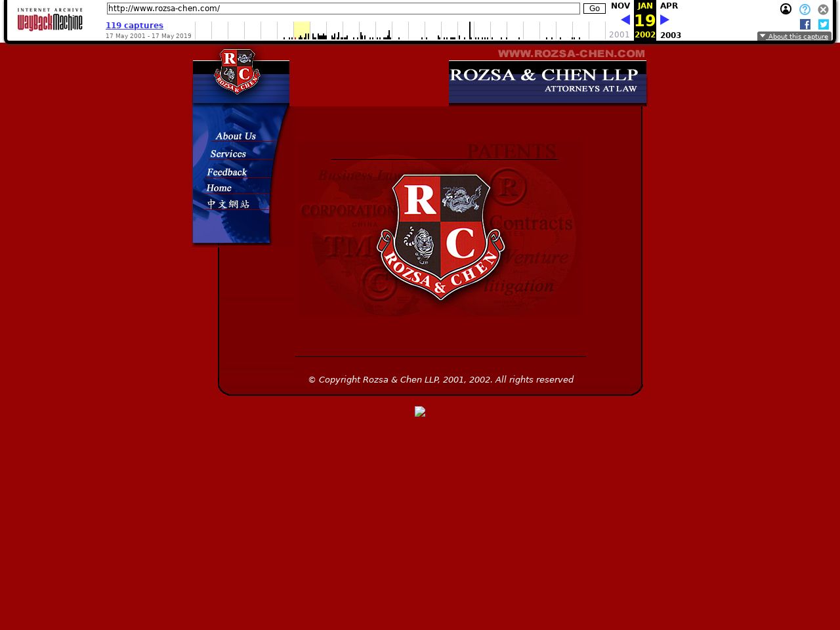Viewport: 840px width, 630px height.
Task: Go to previous capture arrow
Action: [625, 20]
